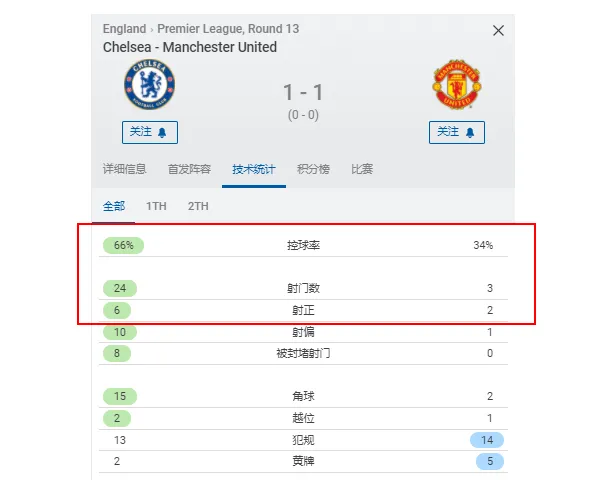Click the Chelsea club crest
The image size is (600, 480).
click(149, 86)
